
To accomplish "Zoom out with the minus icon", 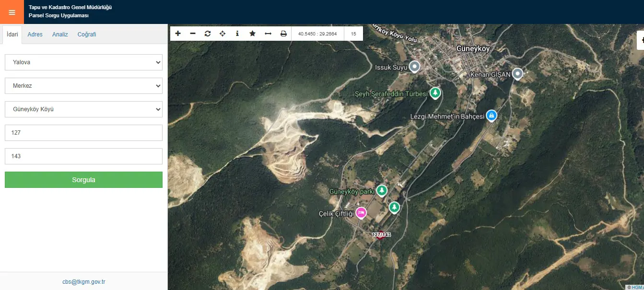I will click(x=193, y=34).
